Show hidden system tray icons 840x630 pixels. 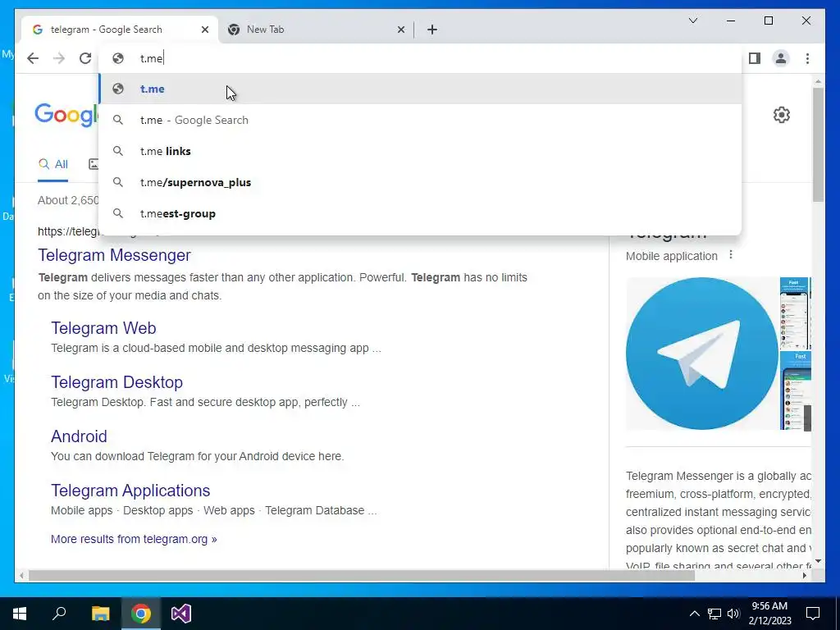click(x=694, y=614)
